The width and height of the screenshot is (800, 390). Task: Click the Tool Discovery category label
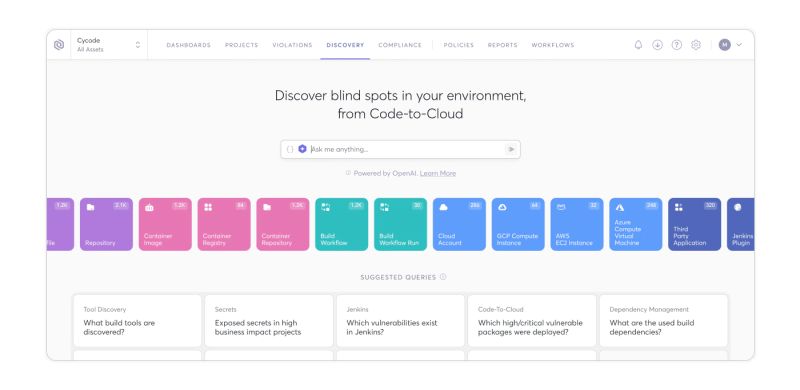click(x=105, y=309)
